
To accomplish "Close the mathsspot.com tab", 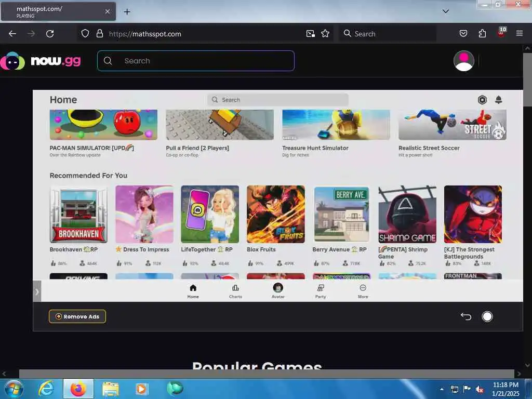I will pyautogui.click(x=107, y=11).
